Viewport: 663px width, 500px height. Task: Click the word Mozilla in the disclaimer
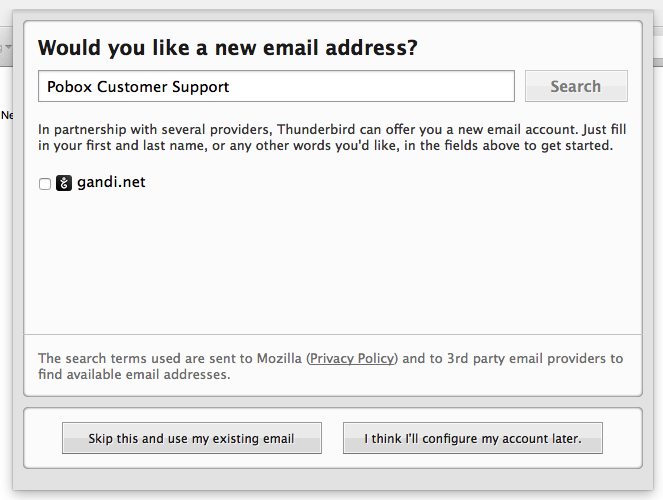tap(279, 358)
